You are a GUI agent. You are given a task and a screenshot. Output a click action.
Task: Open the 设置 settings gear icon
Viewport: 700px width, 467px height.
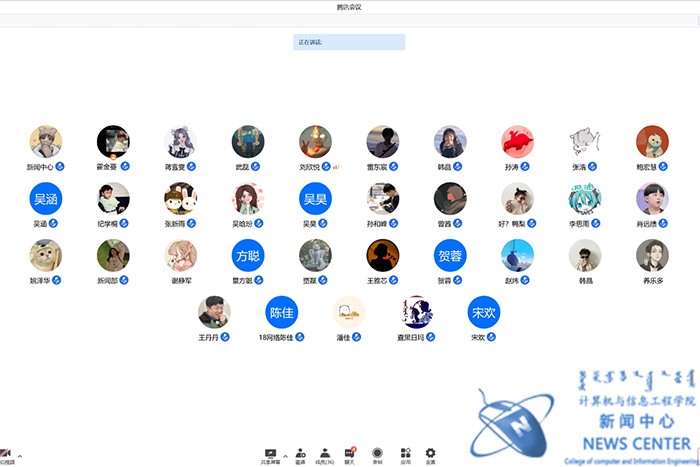click(x=431, y=453)
